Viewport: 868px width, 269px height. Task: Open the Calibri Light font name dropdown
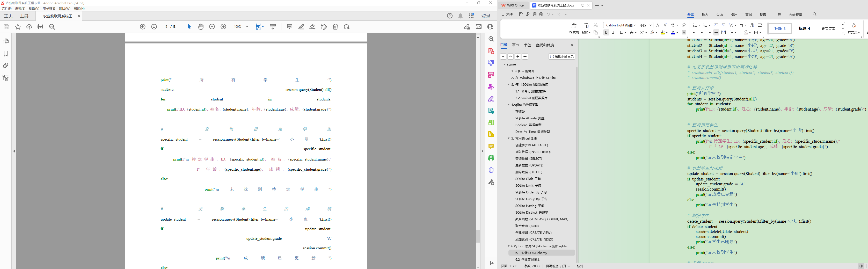635,25
